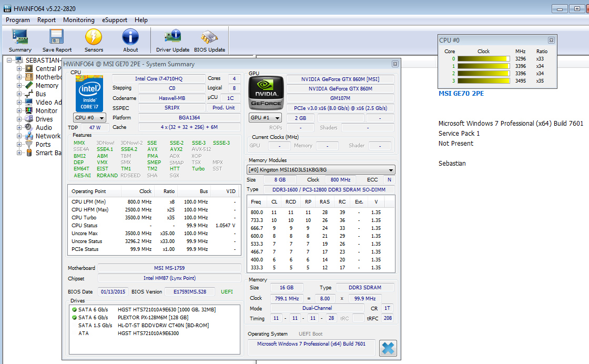The height and width of the screenshot is (364, 589).
Task: Expand the Network tree node
Action: 19,136
